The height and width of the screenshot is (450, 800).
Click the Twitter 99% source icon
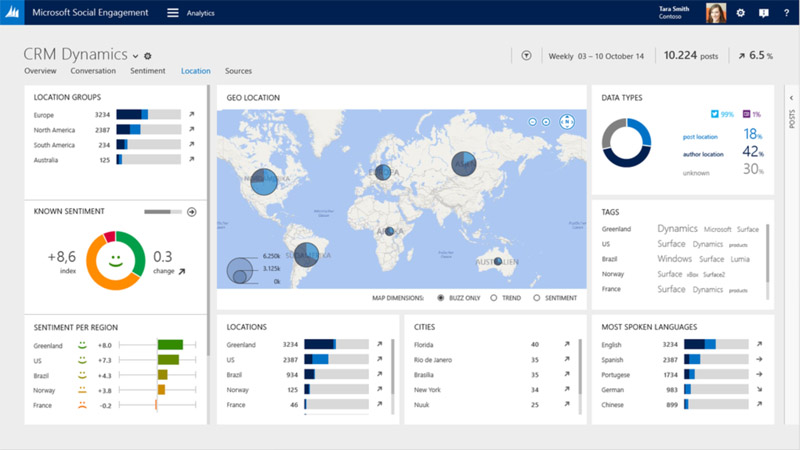(714, 114)
